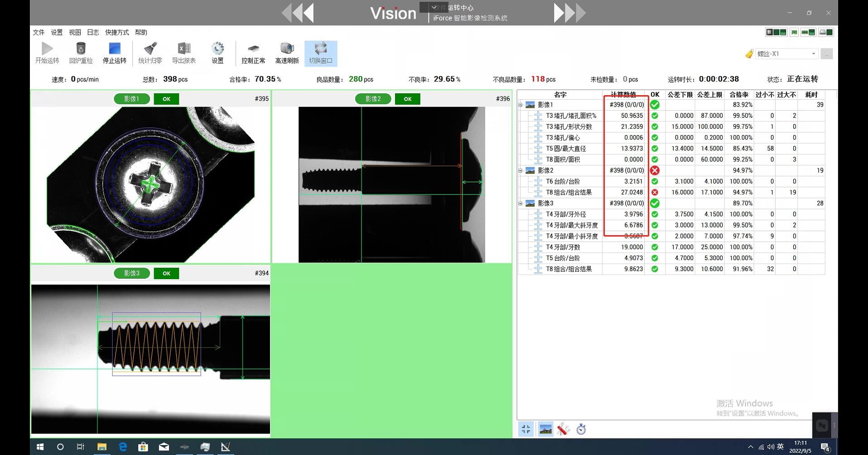Viewport: 868px width, 455px height.
Task: Click the 高速刷新 camera refresh icon
Action: click(287, 53)
